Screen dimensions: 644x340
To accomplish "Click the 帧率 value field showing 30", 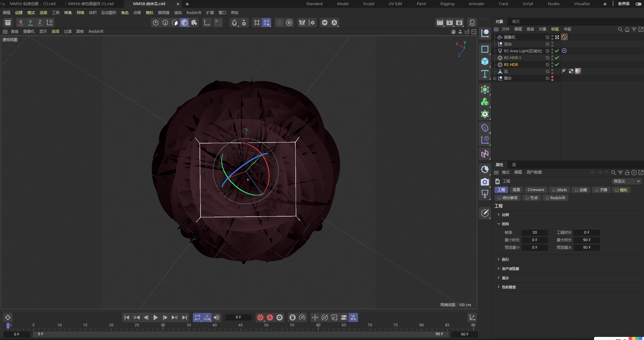I will pyautogui.click(x=534, y=233).
